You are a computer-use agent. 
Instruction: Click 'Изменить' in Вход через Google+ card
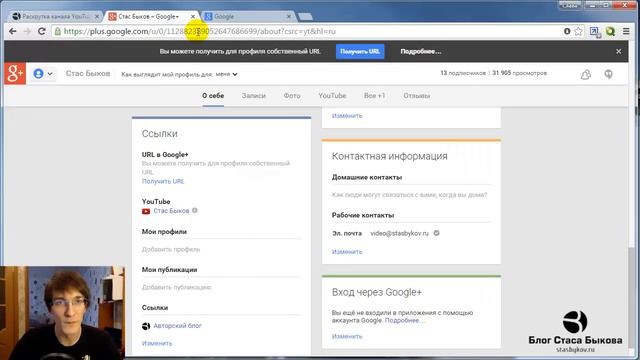[x=347, y=336]
